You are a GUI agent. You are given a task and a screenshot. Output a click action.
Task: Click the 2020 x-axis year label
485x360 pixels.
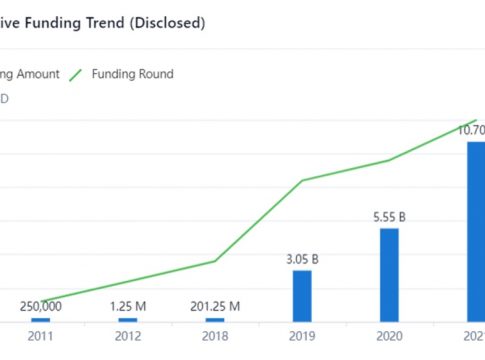click(389, 336)
